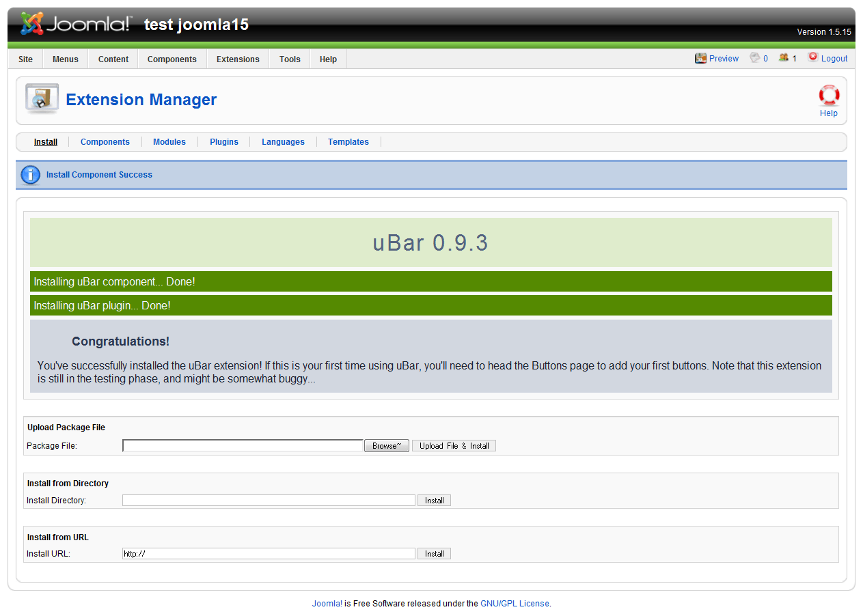Open the Help menu in the top bar
The width and height of the screenshot is (863, 616).
(328, 59)
